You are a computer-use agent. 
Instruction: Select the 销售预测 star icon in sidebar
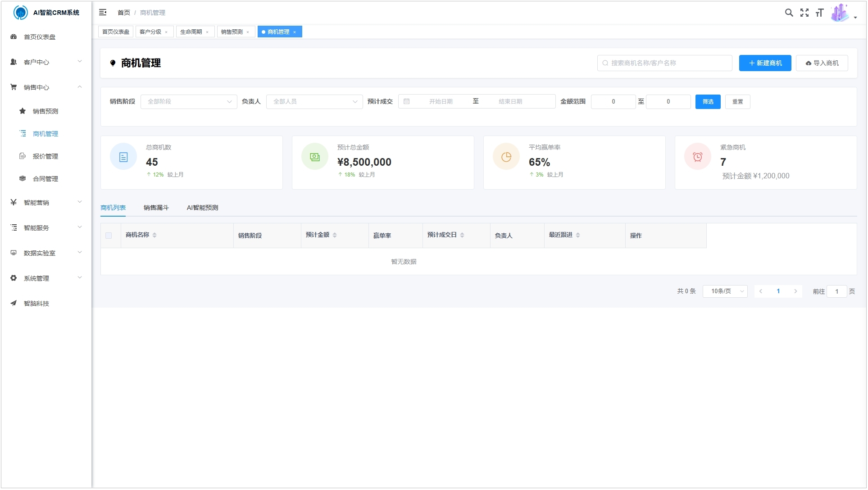23,111
